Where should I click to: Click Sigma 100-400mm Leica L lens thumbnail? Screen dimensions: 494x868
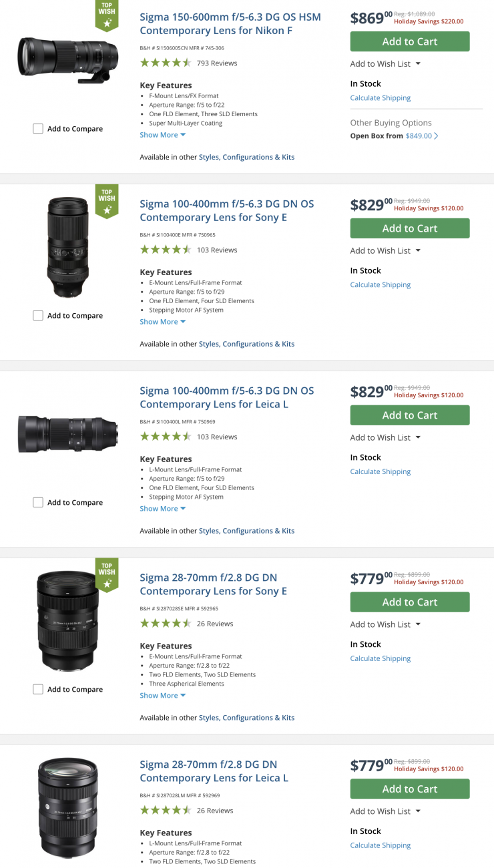(x=68, y=434)
